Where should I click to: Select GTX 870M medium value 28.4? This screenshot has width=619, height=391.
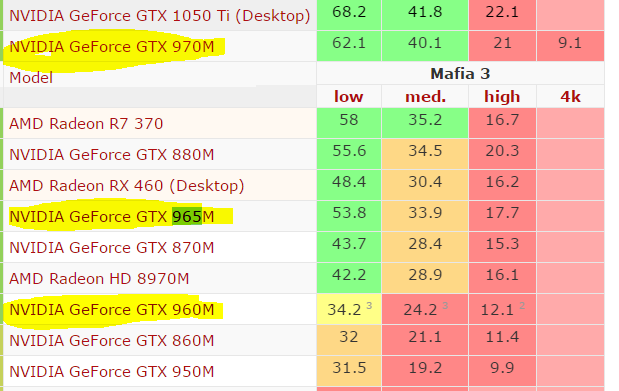click(x=425, y=244)
